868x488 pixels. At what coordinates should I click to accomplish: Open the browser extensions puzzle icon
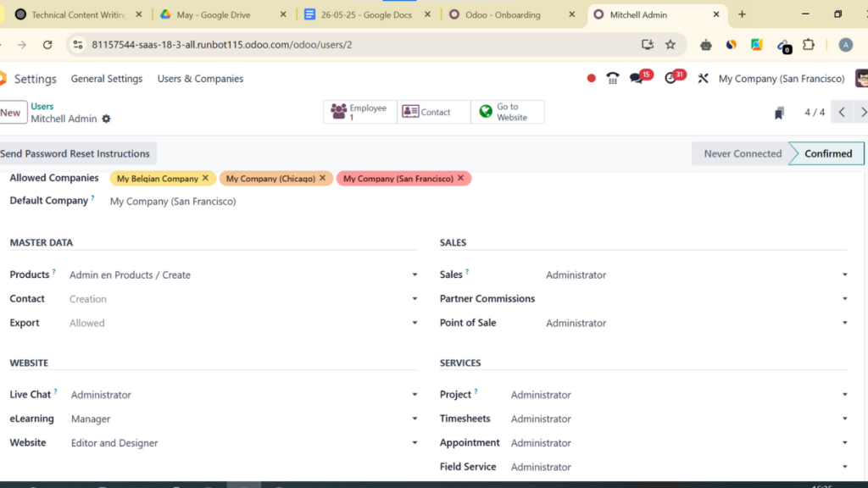point(809,45)
